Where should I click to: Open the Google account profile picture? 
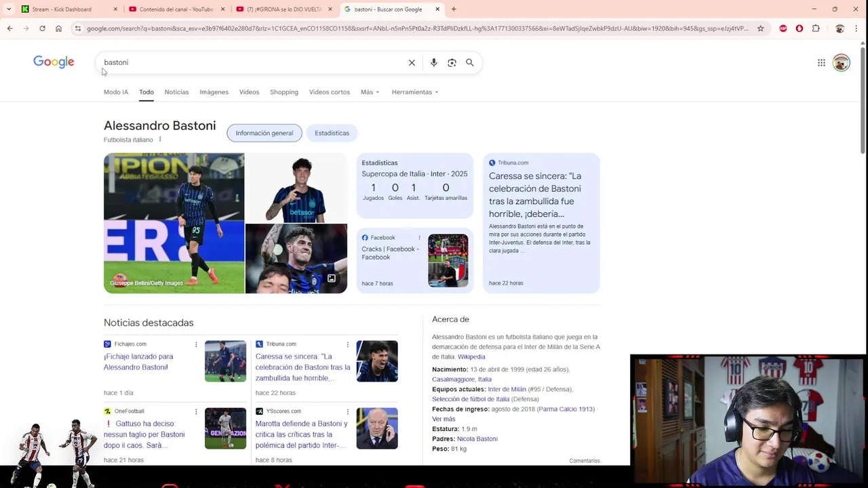click(842, 62)
